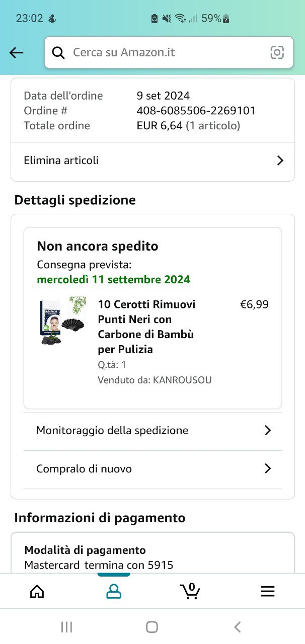Tap chevron next to Compralo di nuovo
305x644 pixels.
tap(268, 469)
